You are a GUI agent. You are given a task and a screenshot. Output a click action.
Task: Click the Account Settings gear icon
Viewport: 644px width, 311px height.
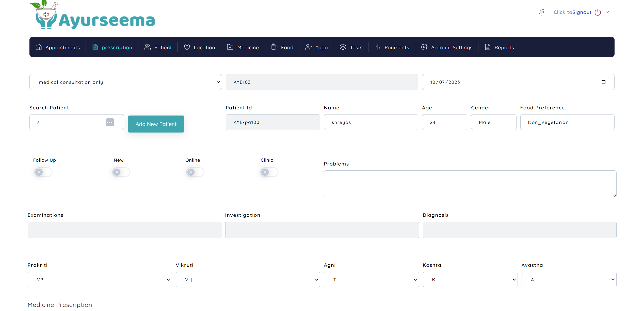(x=424, y=47)
